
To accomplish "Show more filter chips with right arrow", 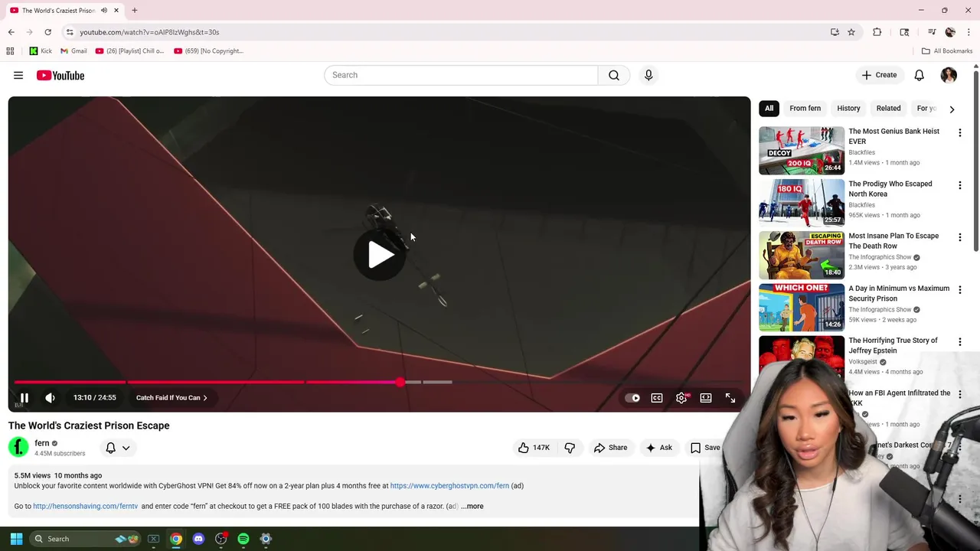I will pyautogui.click(x=952, y=109).
